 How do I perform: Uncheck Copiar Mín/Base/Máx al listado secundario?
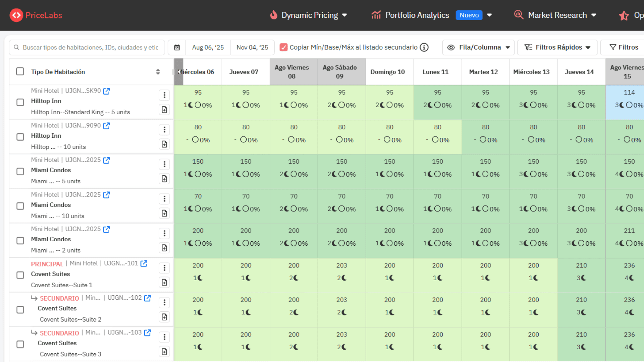[283, 47]
